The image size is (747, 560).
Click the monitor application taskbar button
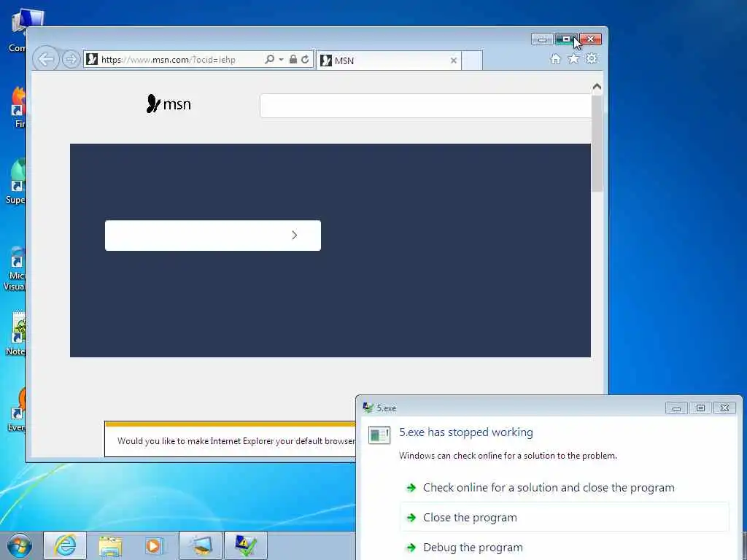201,545
